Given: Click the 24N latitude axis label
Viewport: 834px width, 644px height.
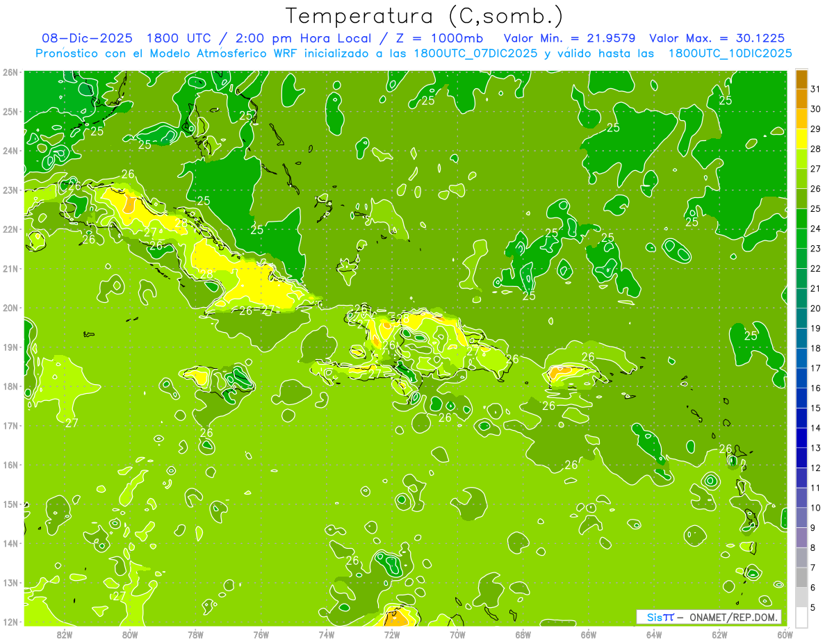Looking at the screenshot, I should click(10, 151).
